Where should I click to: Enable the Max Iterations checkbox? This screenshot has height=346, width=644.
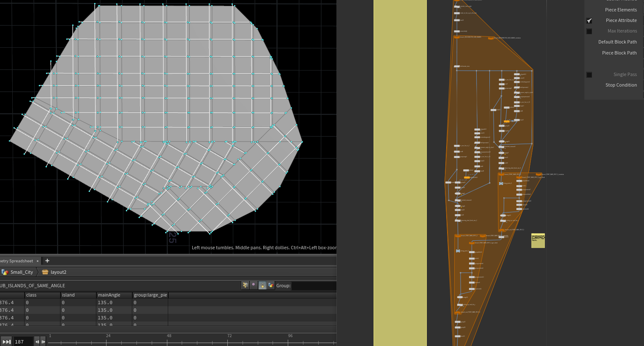point(589,31)
